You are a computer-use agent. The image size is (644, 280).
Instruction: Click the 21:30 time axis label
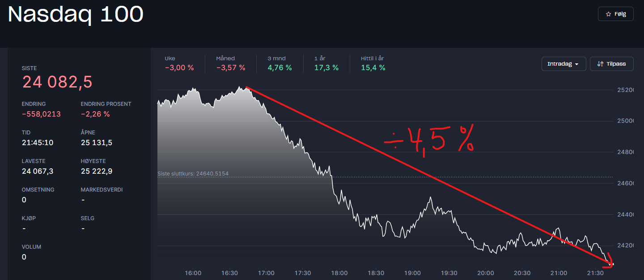point(595,273)
